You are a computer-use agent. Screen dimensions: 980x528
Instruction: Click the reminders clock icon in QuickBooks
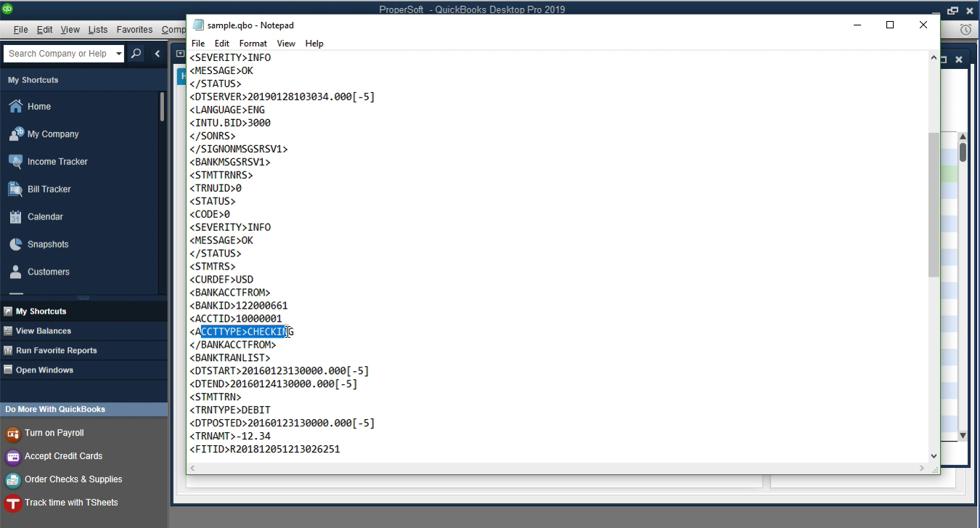(x=965, y=30)
